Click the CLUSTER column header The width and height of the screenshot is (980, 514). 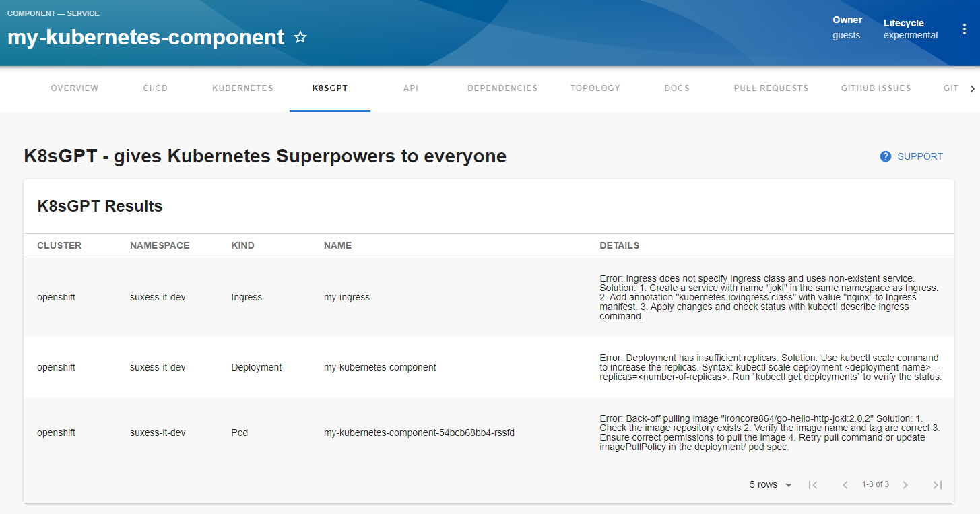(59, 245)
